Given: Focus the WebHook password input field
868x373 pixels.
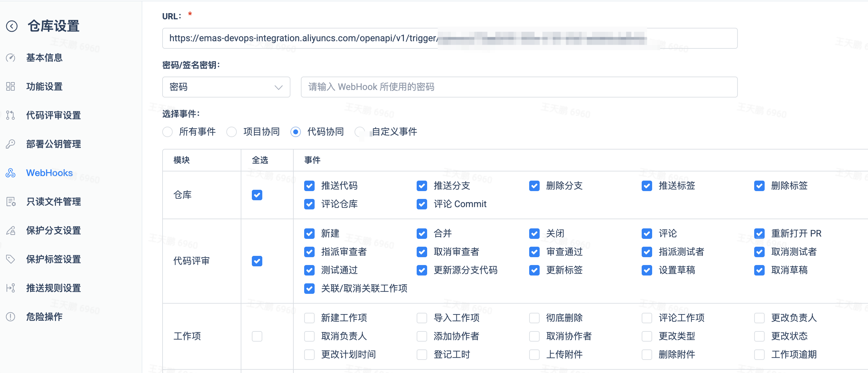Looking at the screenshot, I should click(x=519, y=87).
